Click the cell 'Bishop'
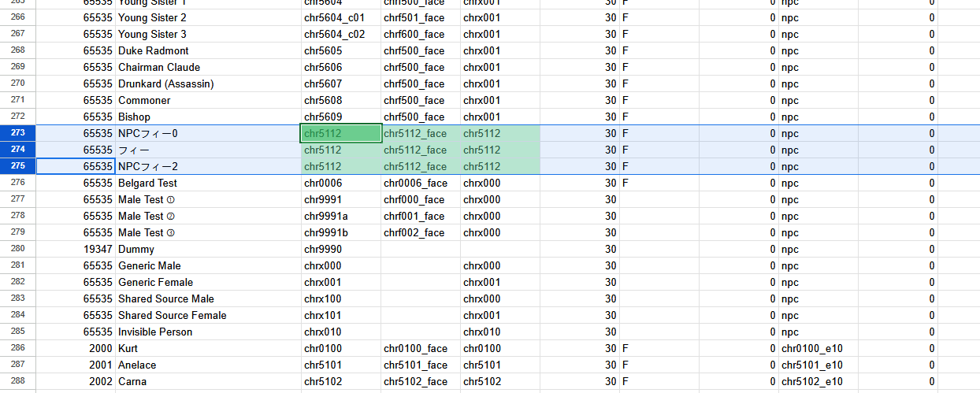Screen dimensions: 980x393 (208, 117)
